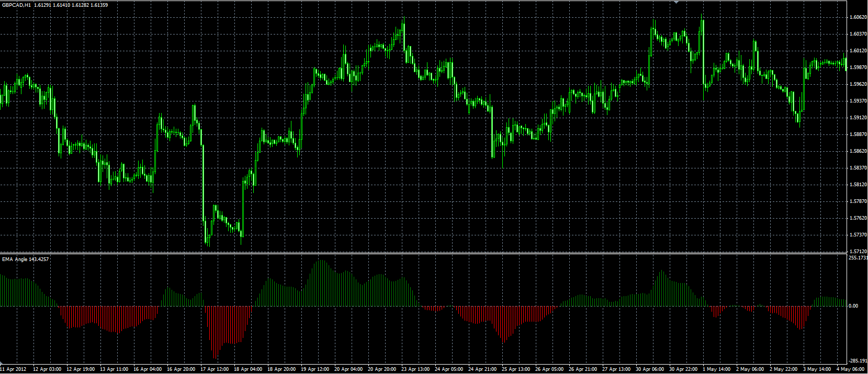The image size is (868, 374).
Task: Click the 1.60370 price axis label
Action: 858,34
